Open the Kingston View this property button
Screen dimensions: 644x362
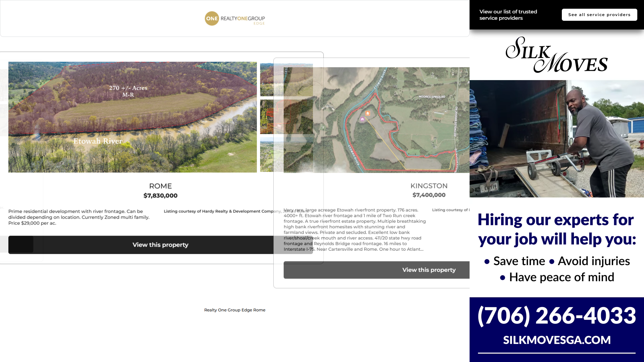(428, 270)
